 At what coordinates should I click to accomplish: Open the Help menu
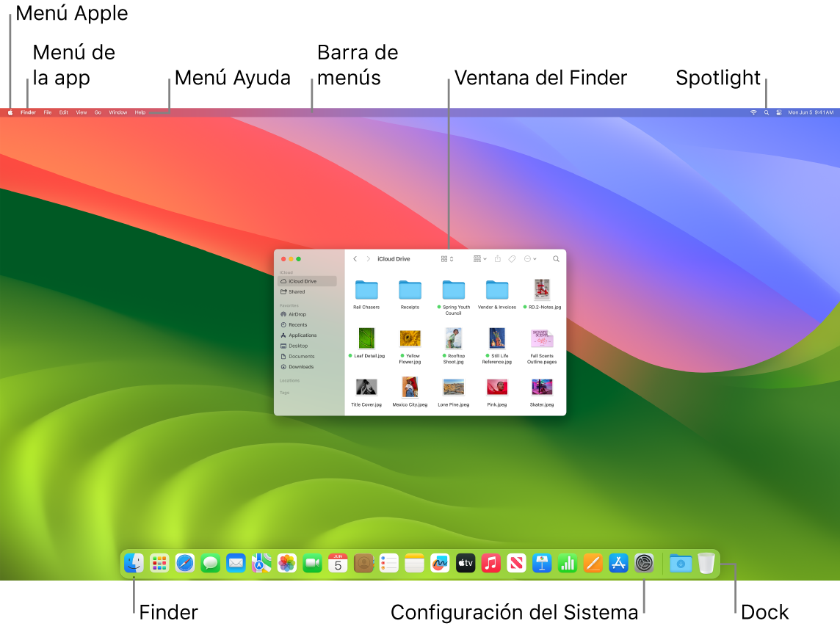139,112
